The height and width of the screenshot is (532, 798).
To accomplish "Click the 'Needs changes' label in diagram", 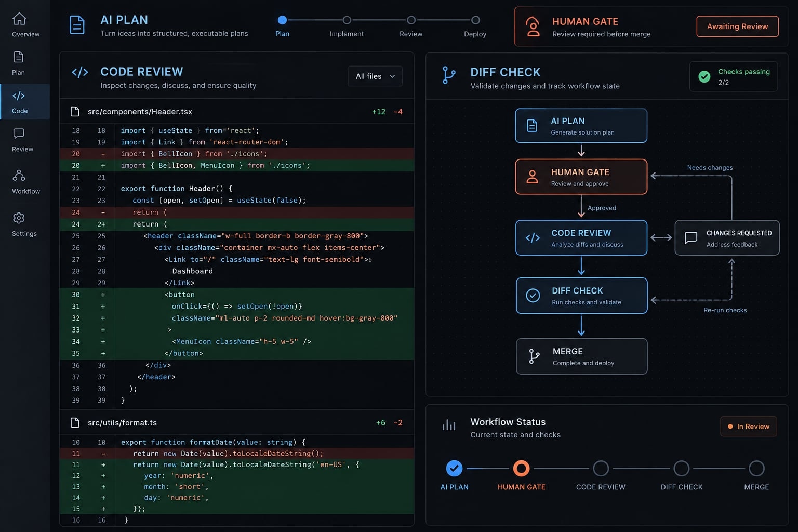I will [710, 168].
